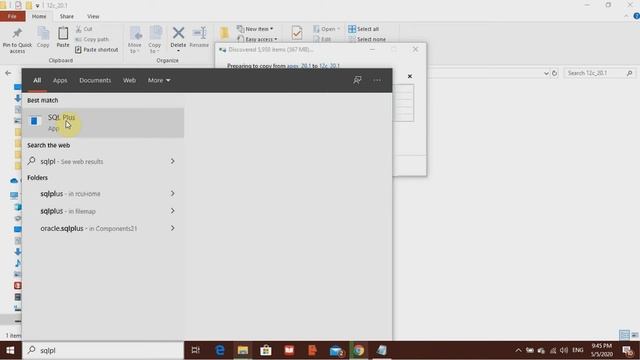Click the Delete ribbon button

[x=178, y=39]
